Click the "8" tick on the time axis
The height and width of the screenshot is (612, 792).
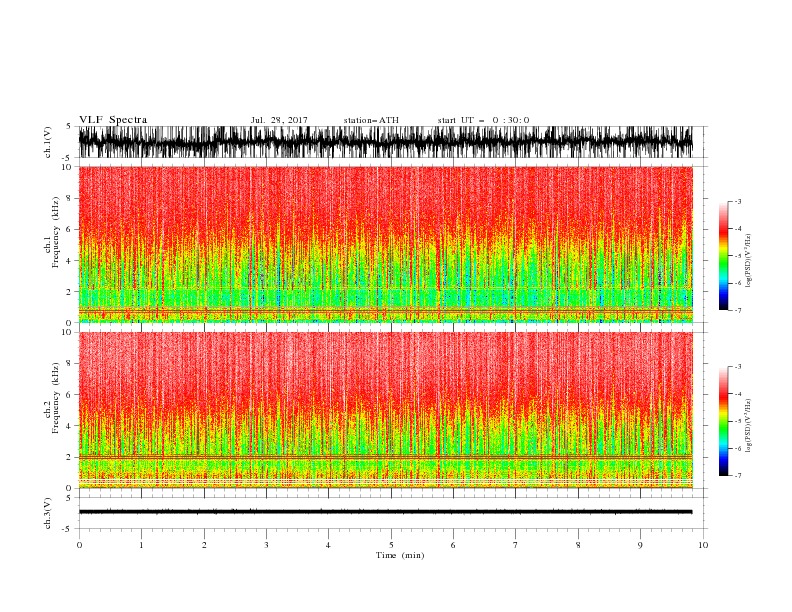(578, 545)
